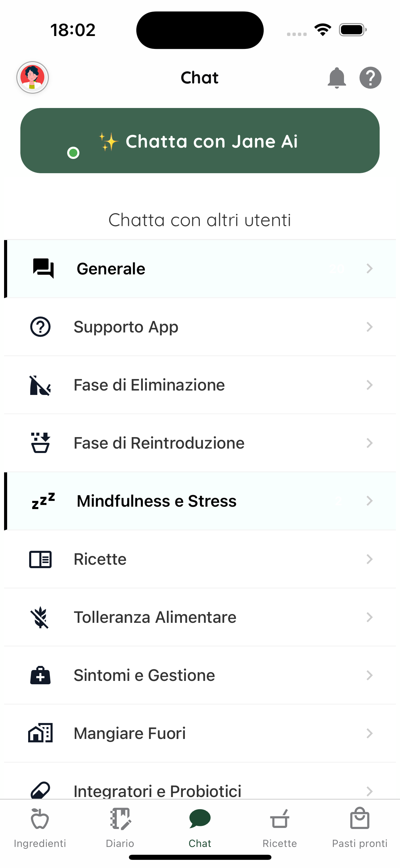Open the notifications bell
The height and width of the screenshot is (868, 400).
pyautogui.click(x=337, y=78)
